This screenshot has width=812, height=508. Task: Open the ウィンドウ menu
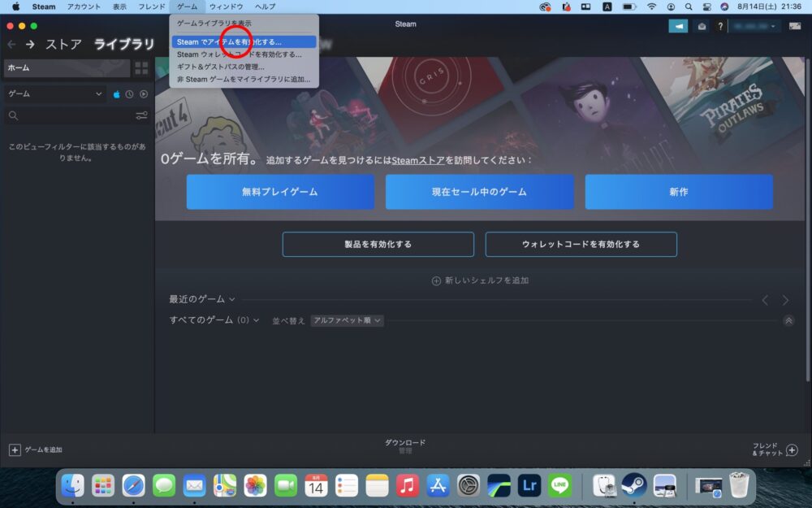[227, 7]
